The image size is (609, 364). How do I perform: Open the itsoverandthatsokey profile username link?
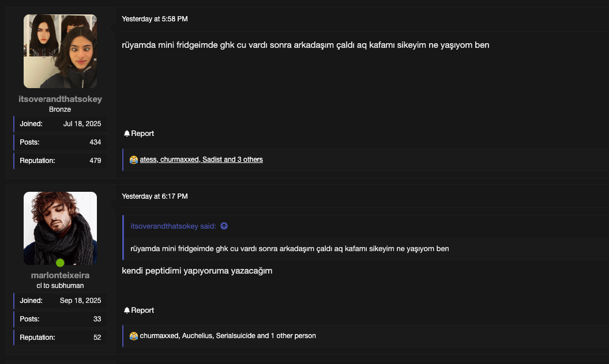click(60, 99)
